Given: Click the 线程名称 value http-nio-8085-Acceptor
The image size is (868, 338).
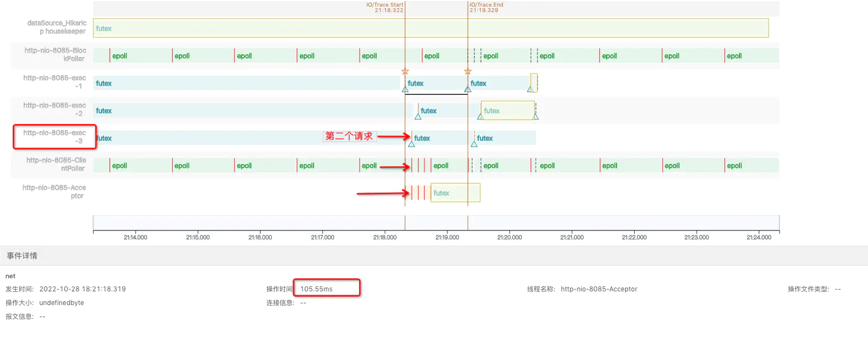Looking at the screenshot, I should click(599, 289).
